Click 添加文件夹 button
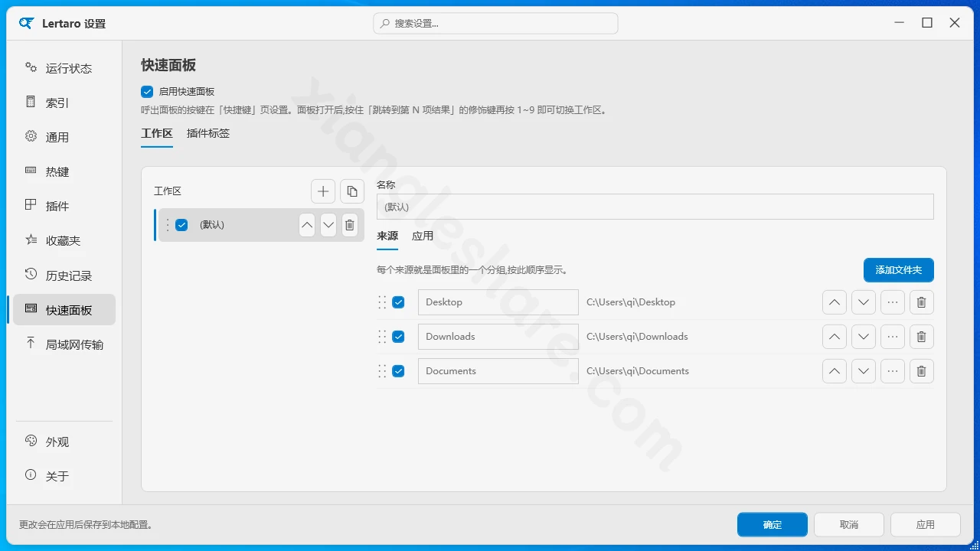Screen dimensions: 980x551 coord(899,270)
